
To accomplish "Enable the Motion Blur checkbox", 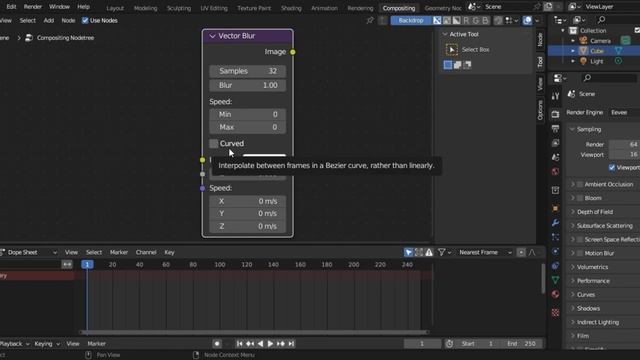I will click(580, 253).
